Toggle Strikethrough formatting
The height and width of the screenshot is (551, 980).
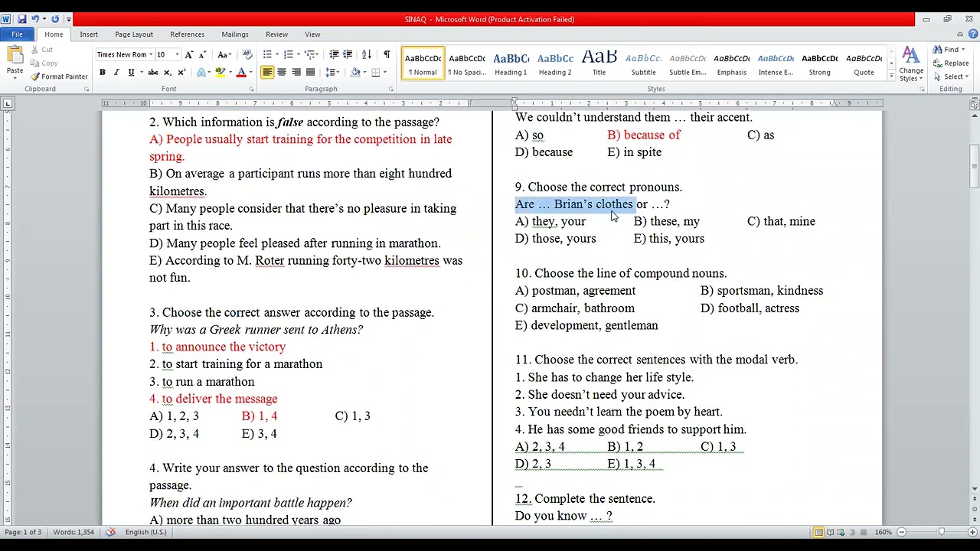[153, 73]
